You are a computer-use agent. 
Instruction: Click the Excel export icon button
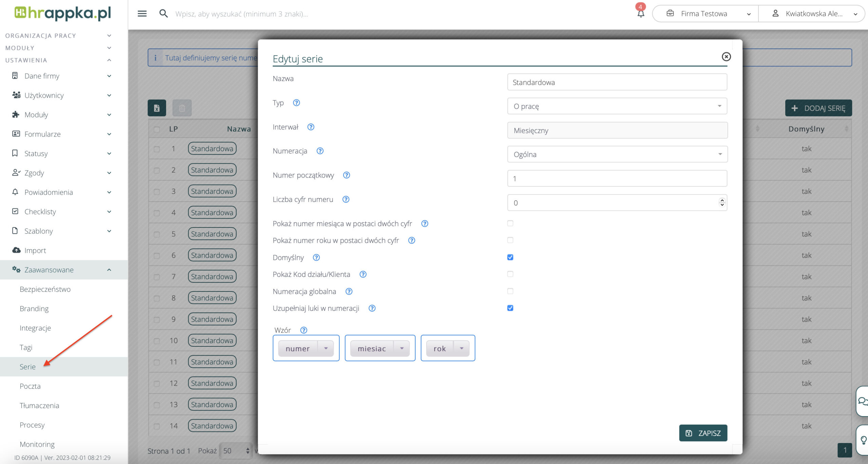157,108
